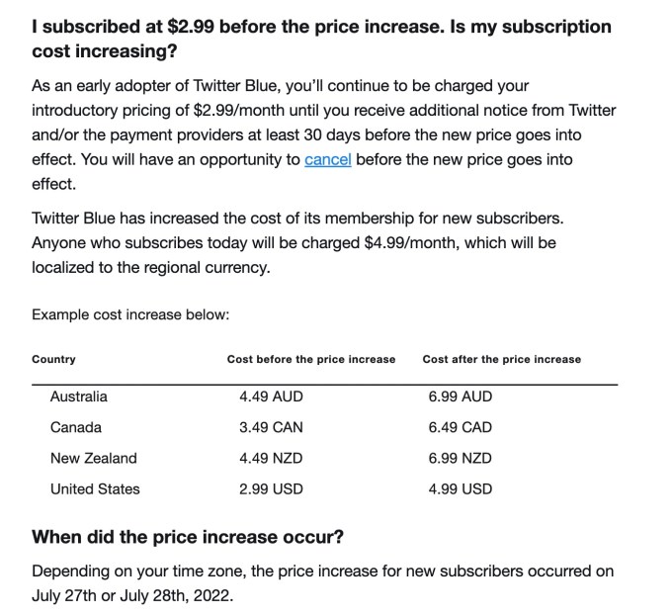This screenshot has width=672, height=616.
Task: Click the Australia row label
Action: coord(79,396)
